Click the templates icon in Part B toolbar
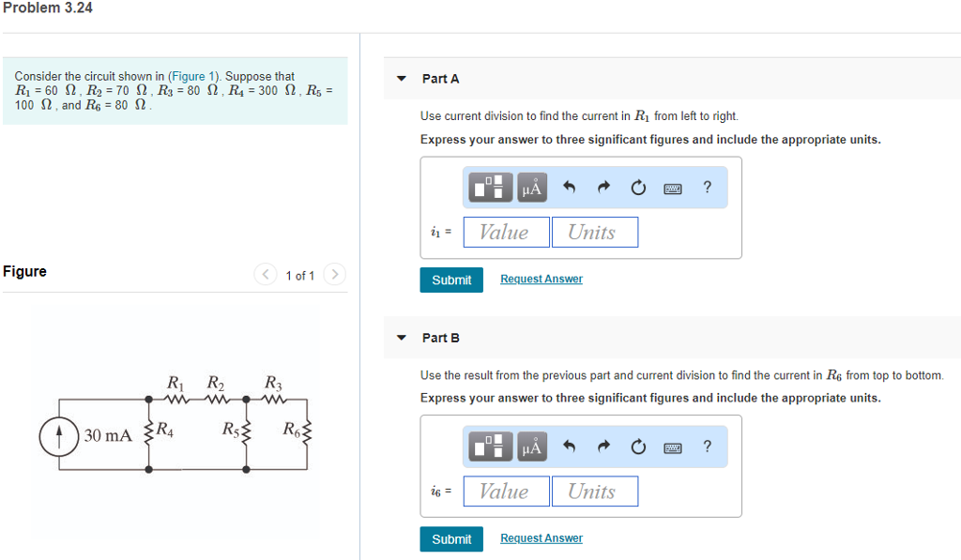 (490, 446)
